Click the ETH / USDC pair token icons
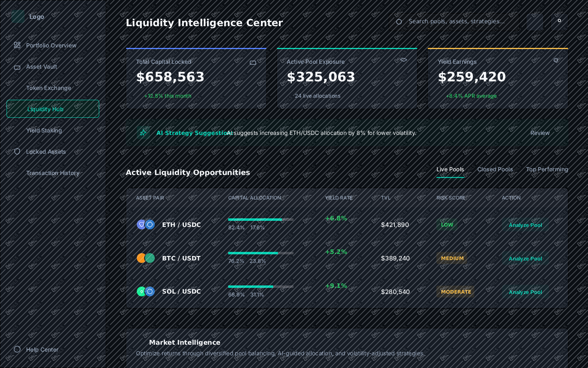The height and width of the screenshot is (368, 588). pos(146,224)
